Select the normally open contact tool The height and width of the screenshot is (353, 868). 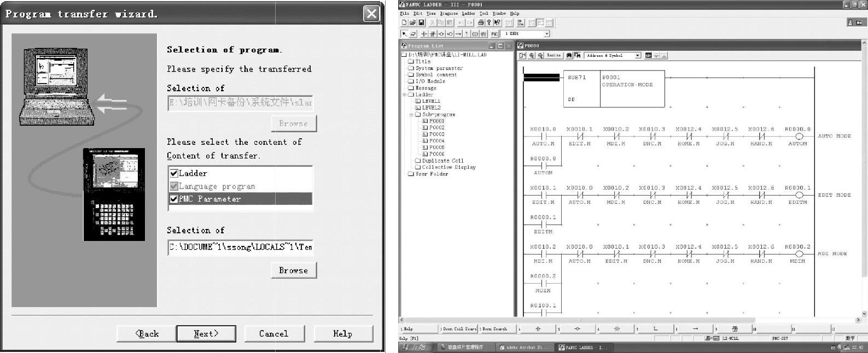[x=424, y=34]
